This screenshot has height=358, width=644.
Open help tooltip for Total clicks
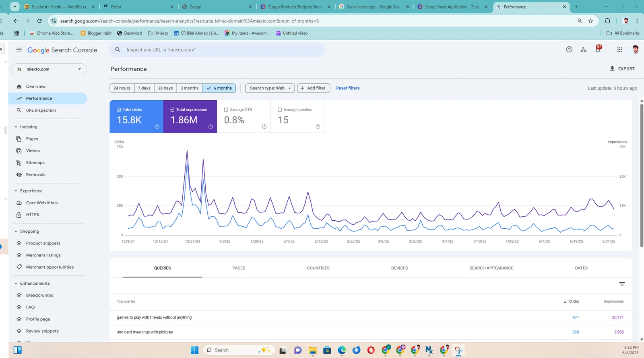point(157,127)
